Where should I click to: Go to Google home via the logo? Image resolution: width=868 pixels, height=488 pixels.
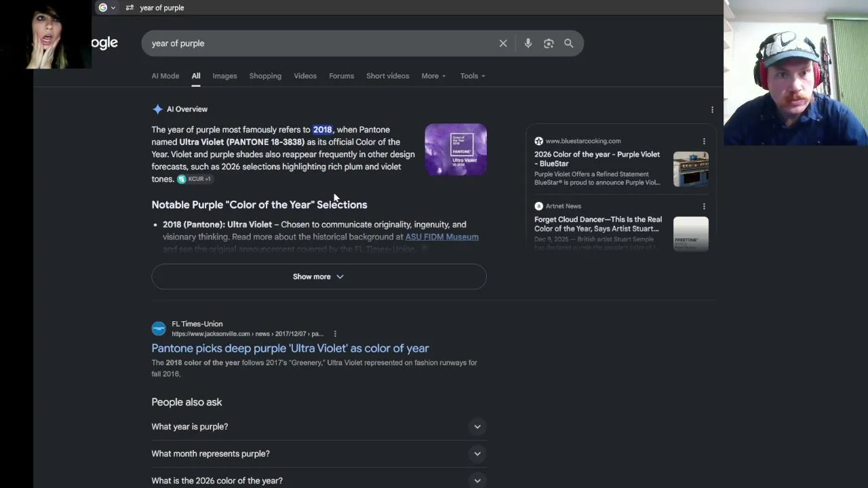105,43
